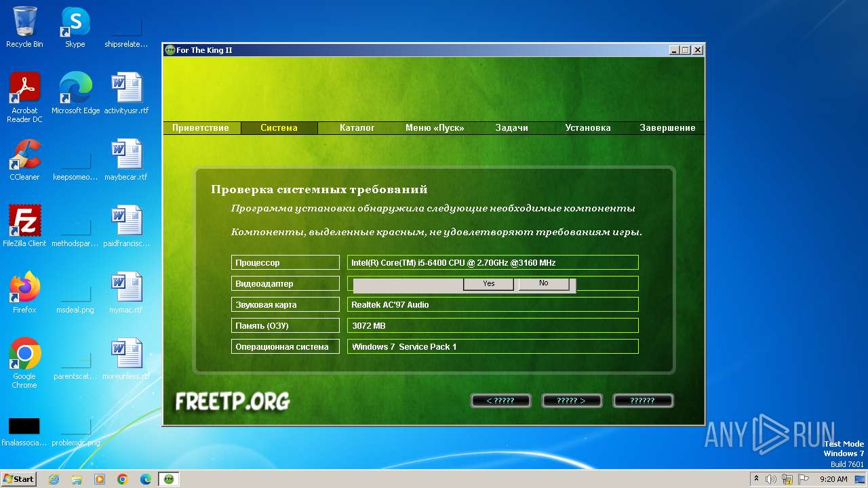
Task: Switch to the Меню «Пуск» tab
Action: coord(435,127)
